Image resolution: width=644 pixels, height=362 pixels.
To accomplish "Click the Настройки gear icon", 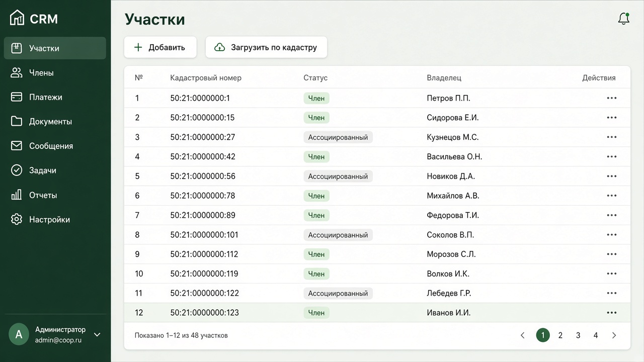I will click(x=17, y=219).
